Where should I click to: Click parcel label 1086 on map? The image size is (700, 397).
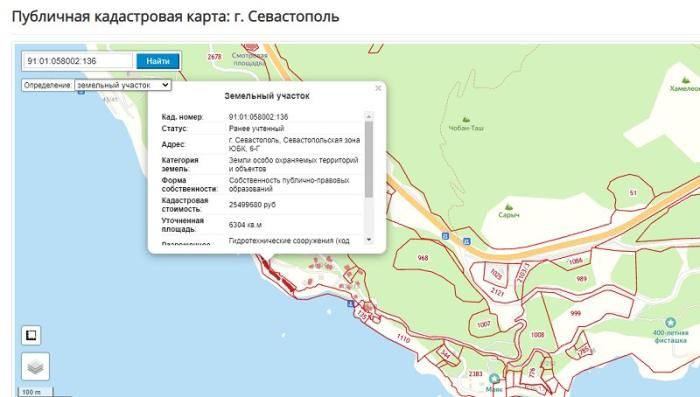(x=575, y=261)
